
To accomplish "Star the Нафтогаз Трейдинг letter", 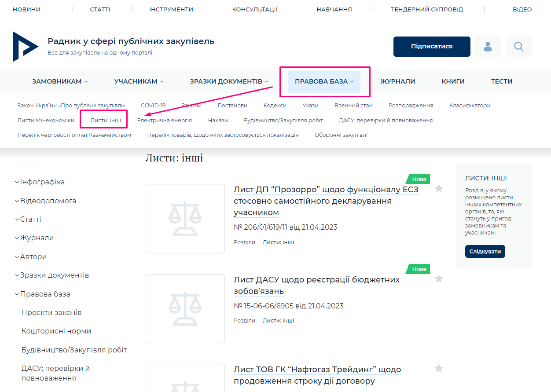I will pos(439,369).
